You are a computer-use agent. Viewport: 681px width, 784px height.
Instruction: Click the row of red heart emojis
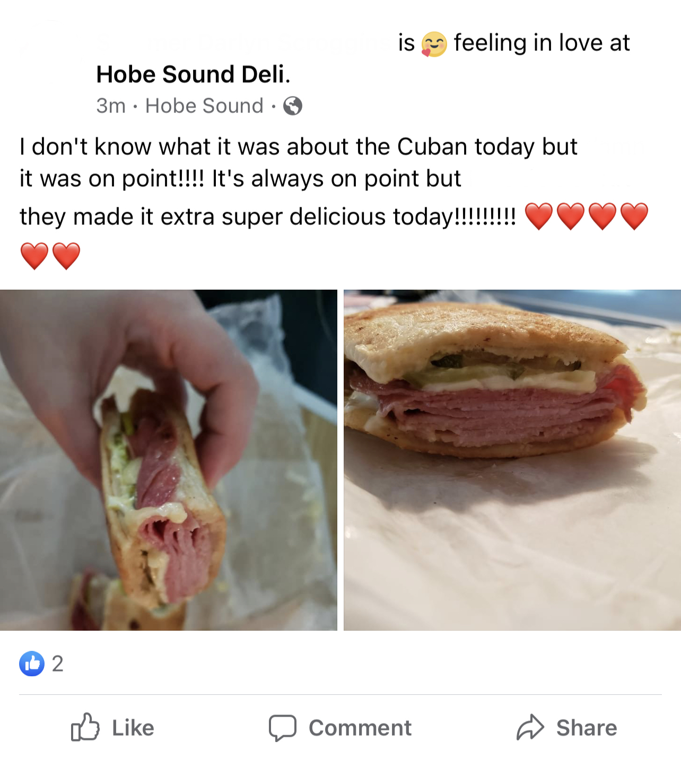587,216
